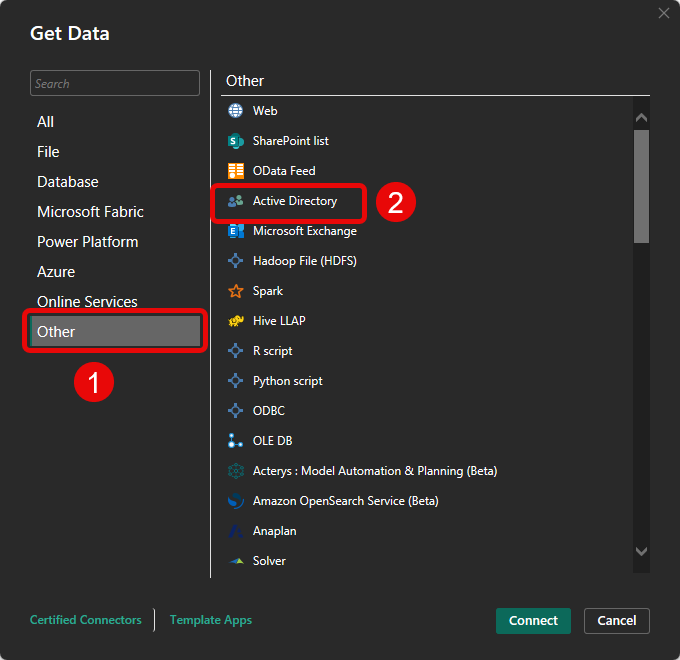The image size is (680, 660).
Task: Close the Get Data dialog
Action: click(664, 13)
